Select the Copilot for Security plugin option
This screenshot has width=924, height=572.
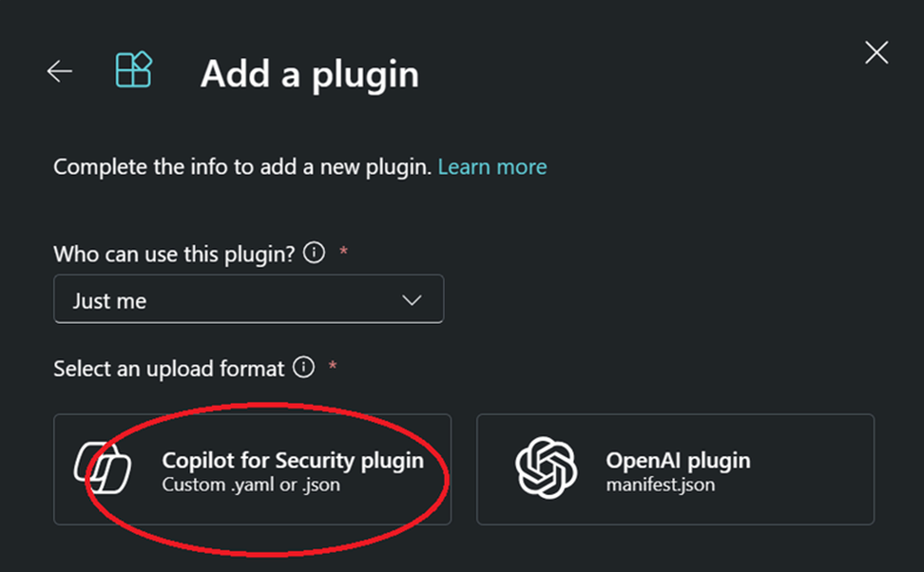[252, 469]
